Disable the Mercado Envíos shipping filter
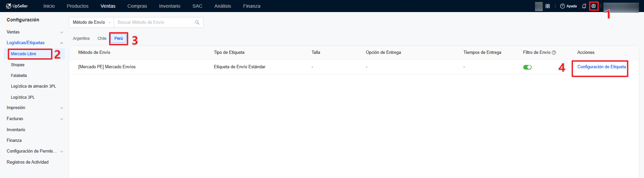Image resolution: width=644 pixels, height=178 pixels. coord(527,67)
